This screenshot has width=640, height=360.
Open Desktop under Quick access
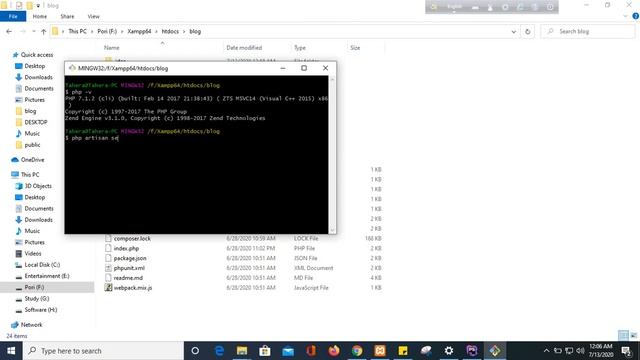point(30,66)
